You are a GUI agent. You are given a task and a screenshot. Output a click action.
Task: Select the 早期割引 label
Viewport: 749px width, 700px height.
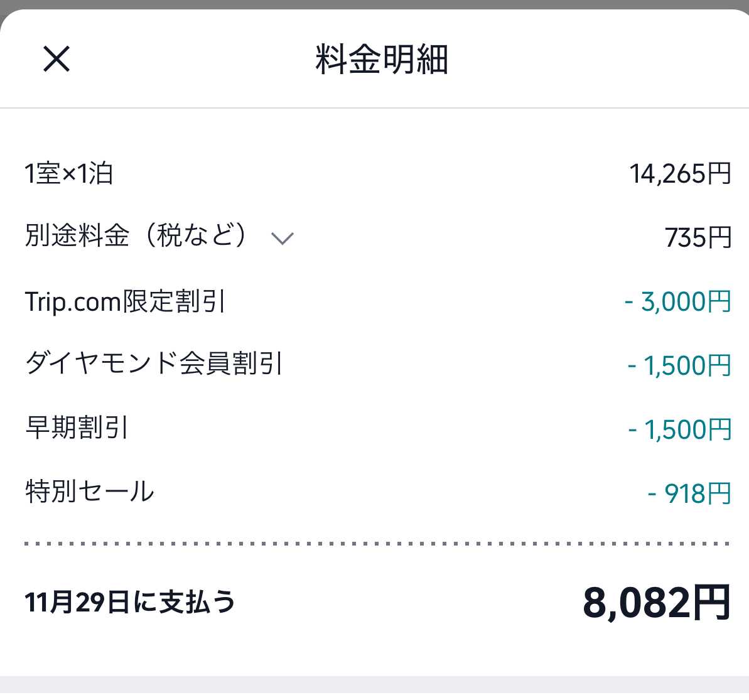[x=77, y=428]
